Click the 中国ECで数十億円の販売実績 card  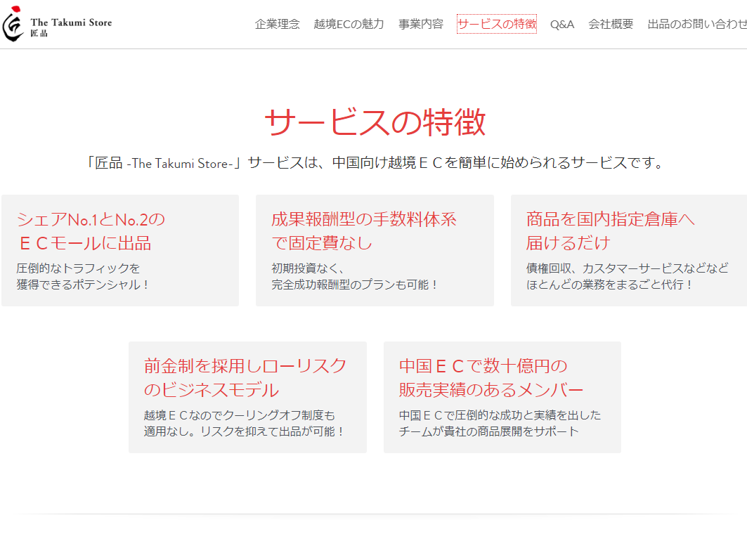tap(502, 397)
